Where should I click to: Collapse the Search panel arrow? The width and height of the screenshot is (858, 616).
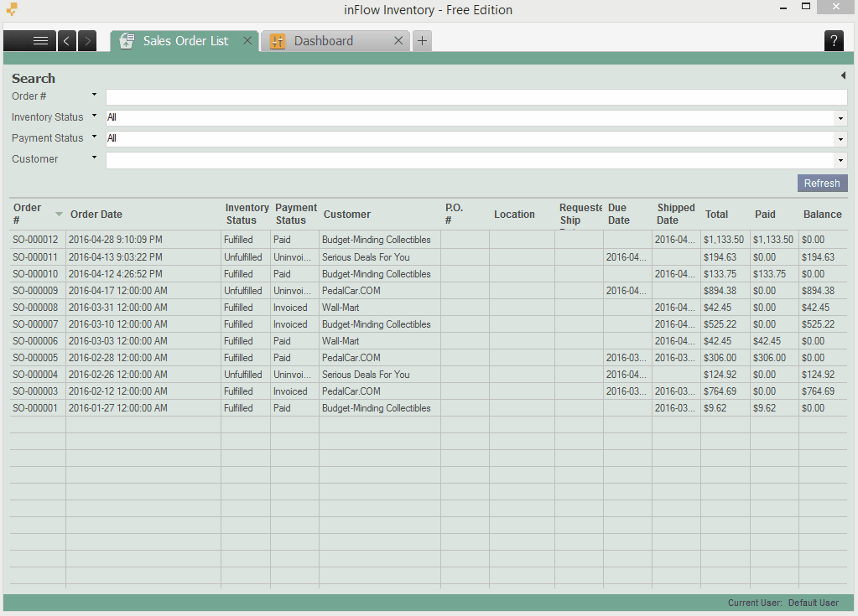click(x=843, y=76)
